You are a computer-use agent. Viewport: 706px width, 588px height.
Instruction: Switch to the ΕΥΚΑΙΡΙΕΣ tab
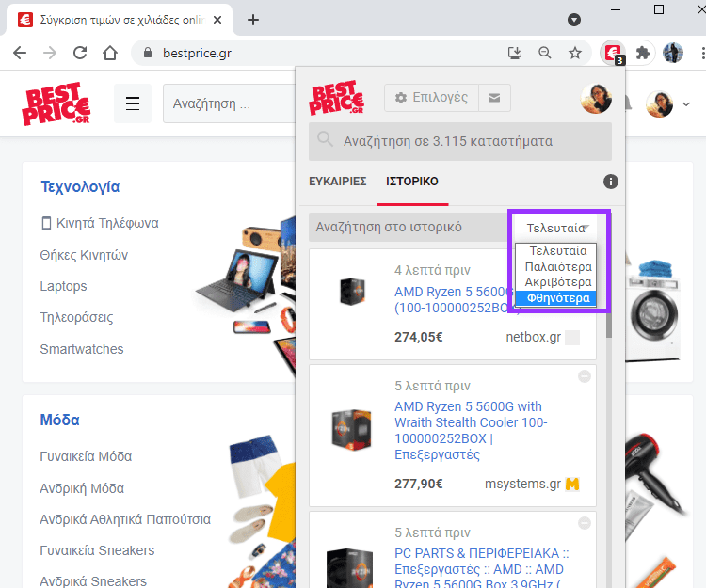(x=338, y=182)
